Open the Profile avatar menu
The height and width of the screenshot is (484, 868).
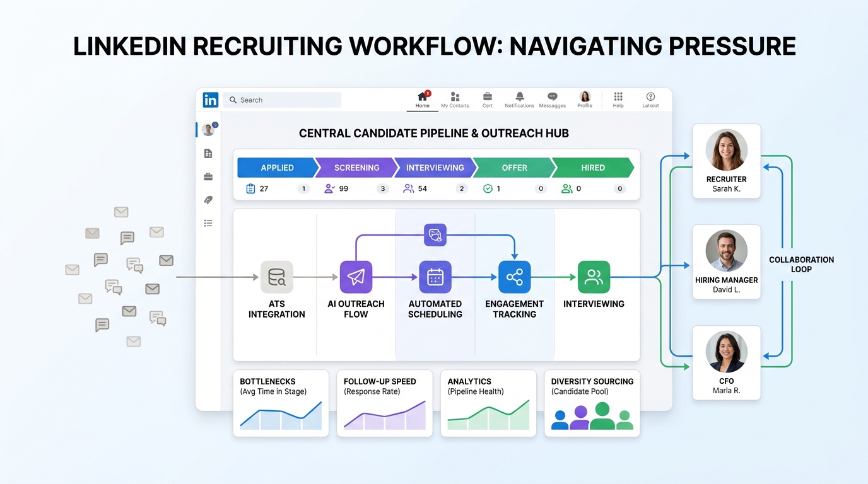click(x=585, y=100)
